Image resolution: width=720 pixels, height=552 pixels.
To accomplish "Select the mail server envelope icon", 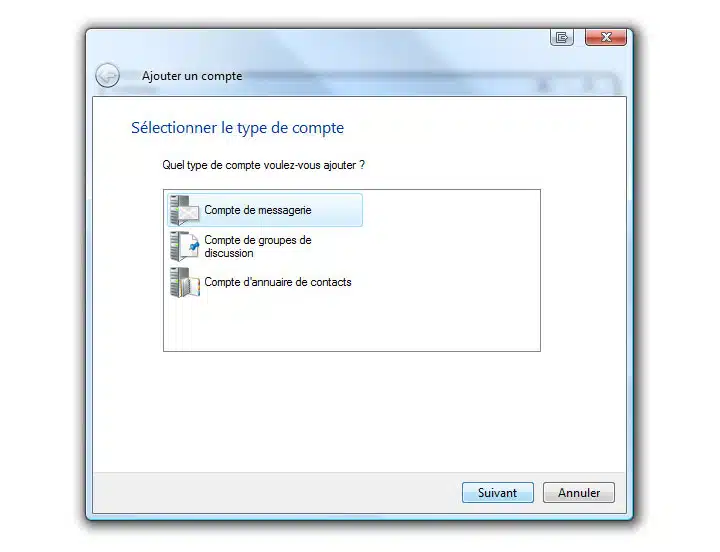I will 185,210.
